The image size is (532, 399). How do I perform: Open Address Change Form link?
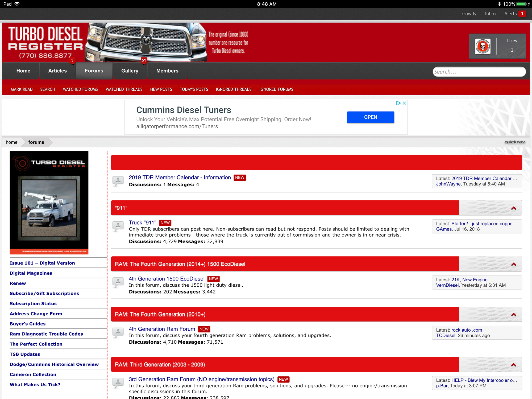coord(36,314)
